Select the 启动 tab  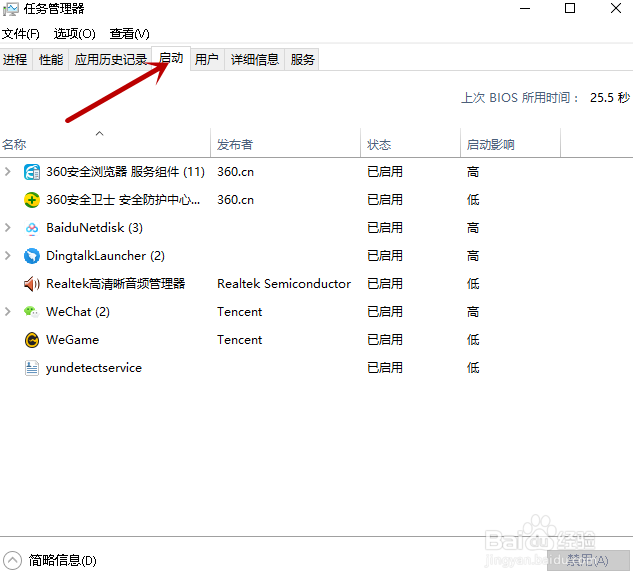[171, 59]
